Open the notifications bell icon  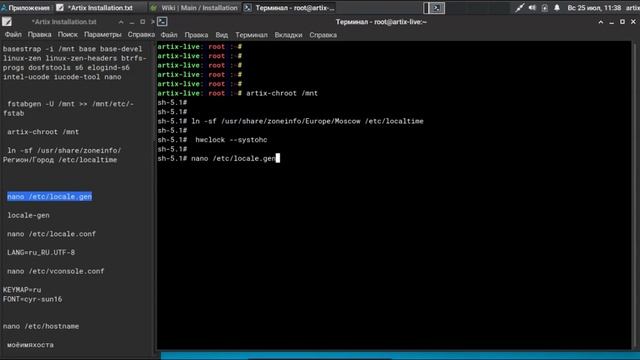pyautogui.click(x=557, y=8)
